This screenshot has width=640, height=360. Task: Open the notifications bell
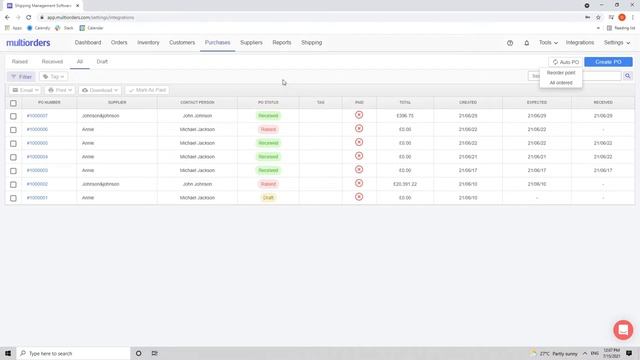tap(527, 43)
